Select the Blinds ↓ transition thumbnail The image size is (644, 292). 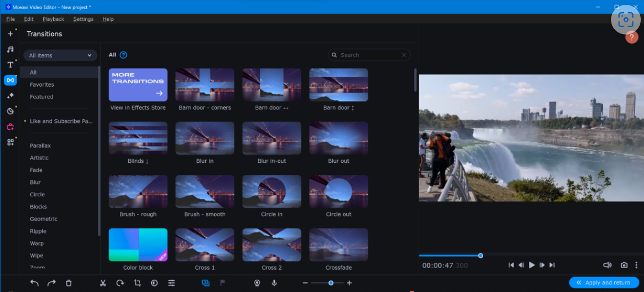point(138,138)
